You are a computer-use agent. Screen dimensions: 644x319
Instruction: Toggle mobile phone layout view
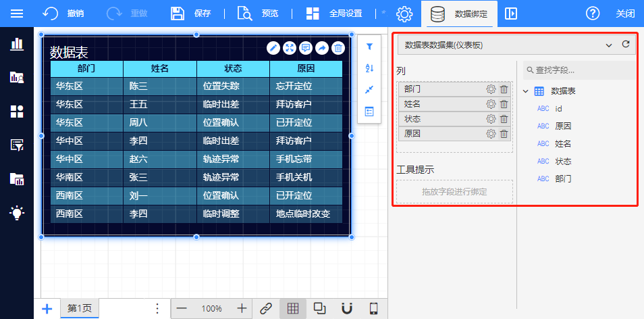pos(373,308)
